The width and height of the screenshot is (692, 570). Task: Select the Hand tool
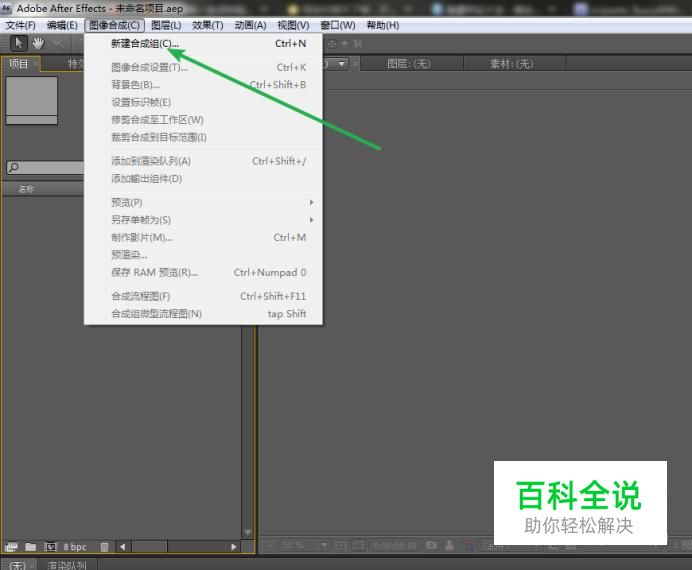coord(38,43)
